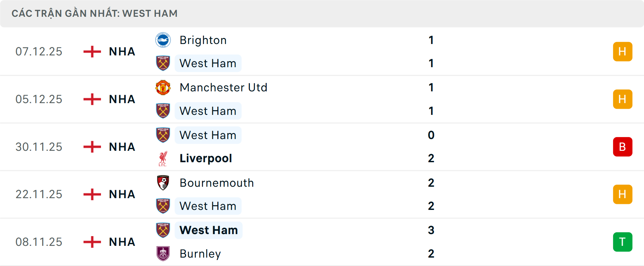Viewport: 644px width, 266px height.
Task: Select the Bournemouth crest icon
Action: click(x=163, y=183)
